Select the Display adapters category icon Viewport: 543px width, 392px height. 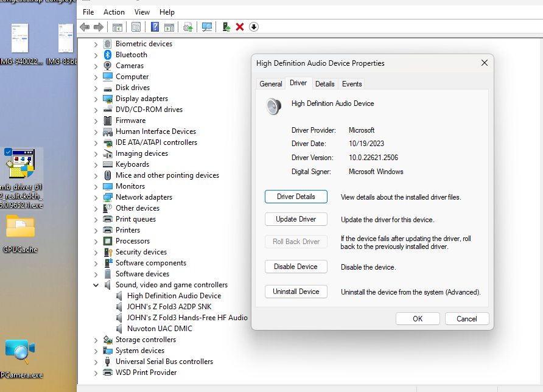click(x=108, y=99)
